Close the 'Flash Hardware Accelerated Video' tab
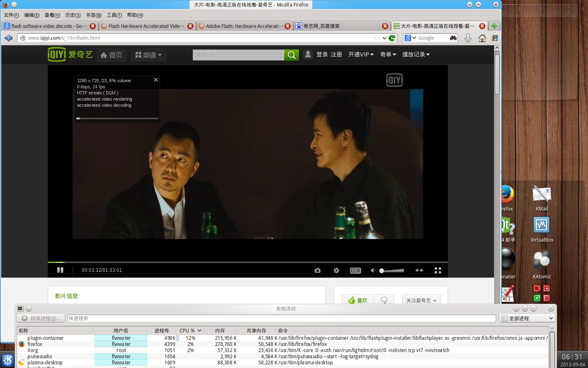This screenshot has height=368, width=588. point(190,26)
